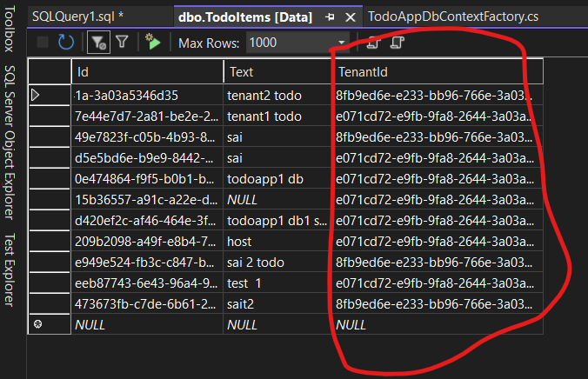Click the 'sait2' text cell

(277, 304)
